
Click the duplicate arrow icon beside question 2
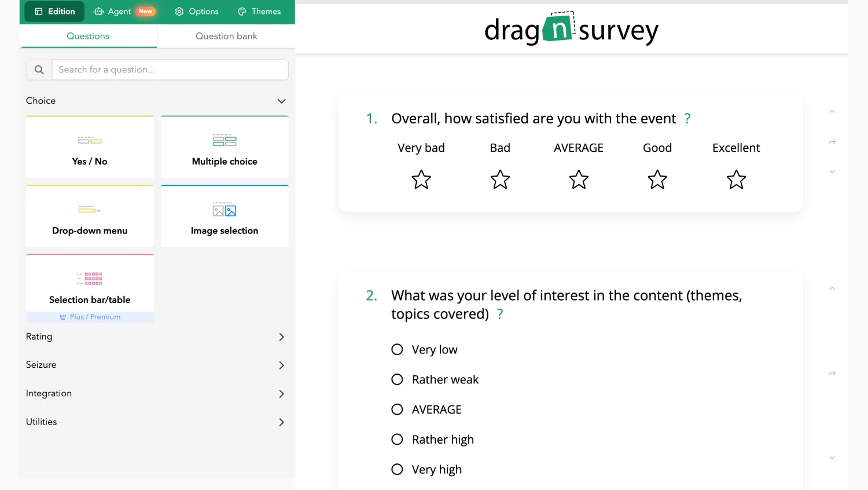tap(832, 374)
